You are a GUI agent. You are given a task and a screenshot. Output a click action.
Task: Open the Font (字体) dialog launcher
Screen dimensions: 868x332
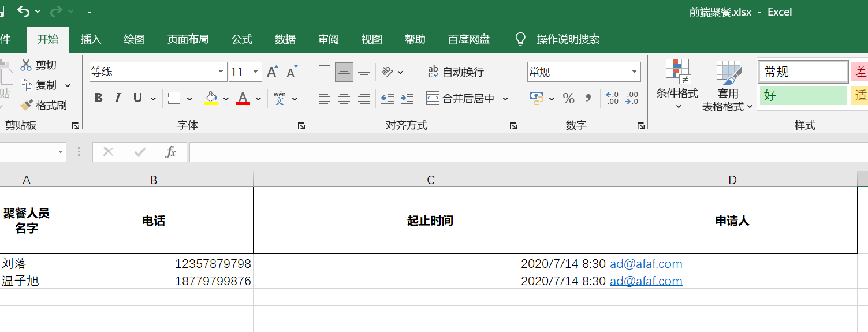tap(301, 126)
